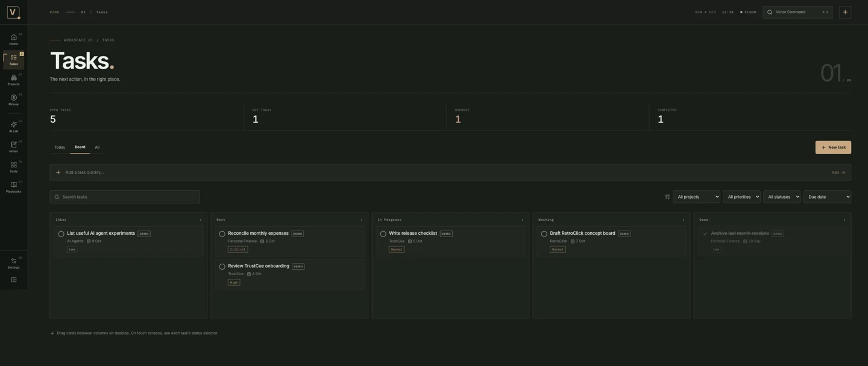Click the filter sliders icon beside All projects
Image resolution: width=868 pixels, height=366 pixels.
667,197
